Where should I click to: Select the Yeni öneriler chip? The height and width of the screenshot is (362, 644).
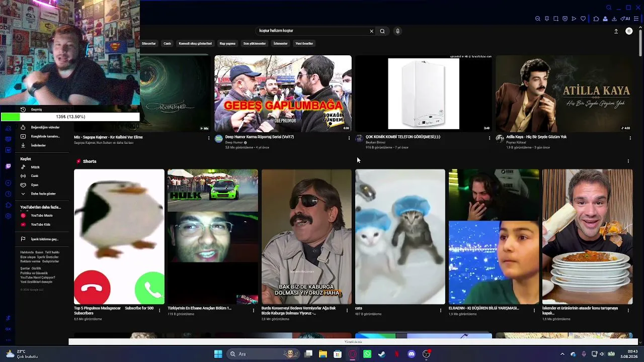point(304,44)
